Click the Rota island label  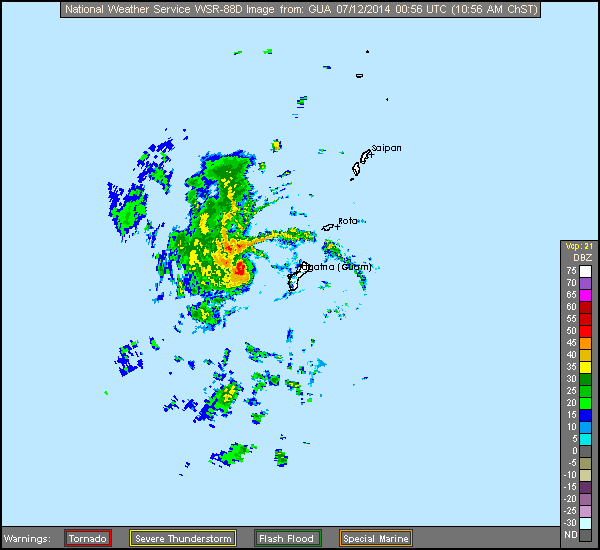(347, 221)
